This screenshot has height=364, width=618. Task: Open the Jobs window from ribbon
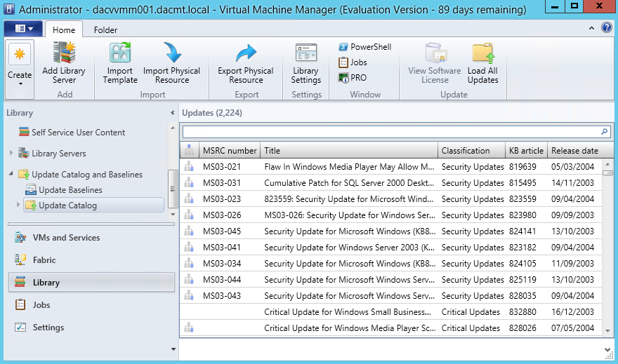(x=353, y=62)
